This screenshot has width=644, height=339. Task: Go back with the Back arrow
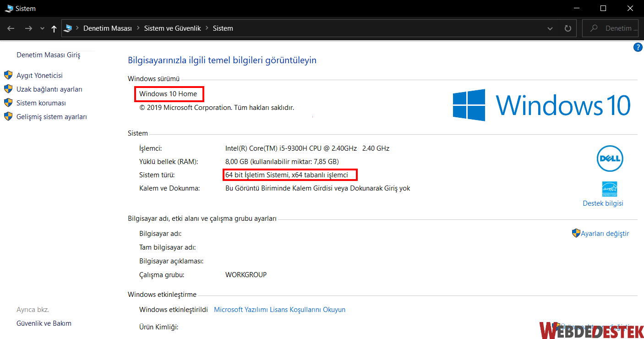click(x=11, y=28)
